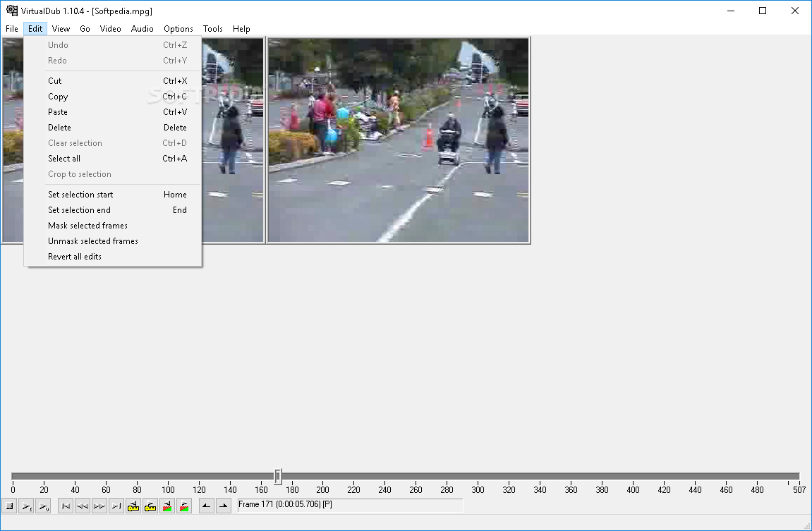Viewport: 812px width, 531px height.
Task: Click the timeline tick labeled 507
Action: pyautogui.click(x=799, y=489)
